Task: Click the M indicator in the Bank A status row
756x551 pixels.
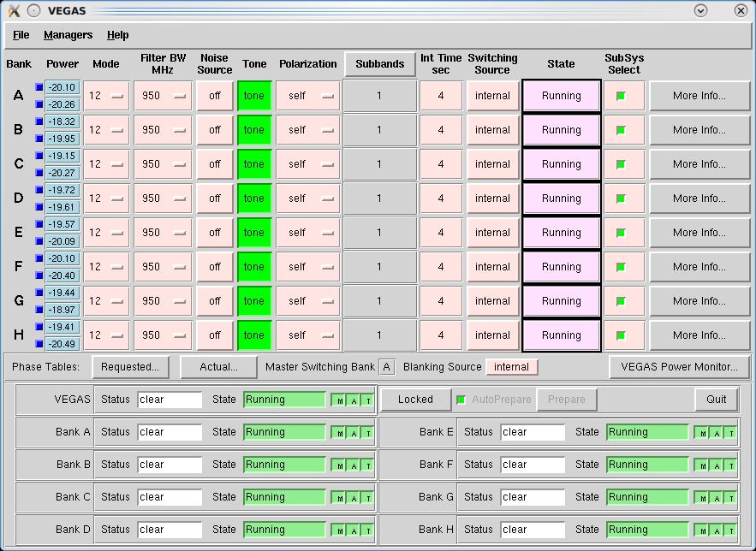Action: [x=340, y=433]
